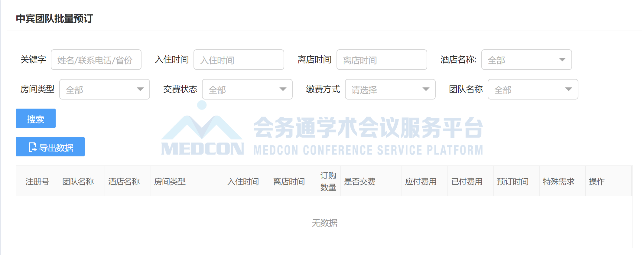Expand the 交费状态 dropdown
This screenshot has width=644, height=255.
[247, 89]
